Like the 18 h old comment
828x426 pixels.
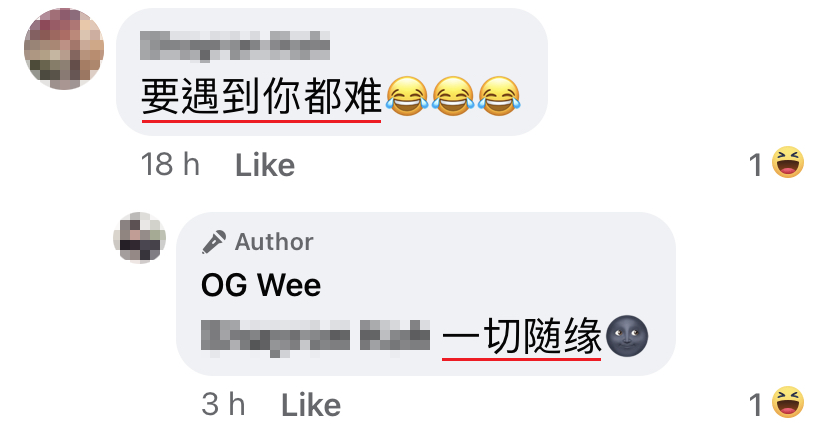pos(265,165)
